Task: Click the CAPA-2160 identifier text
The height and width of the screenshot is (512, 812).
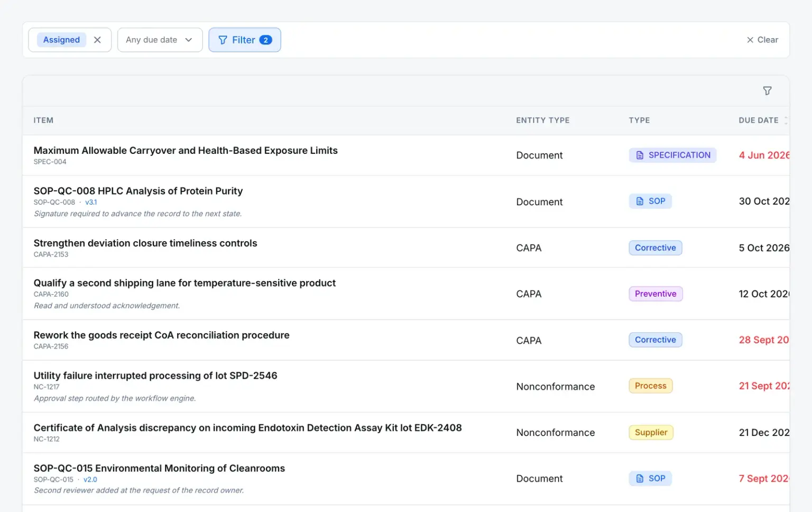Action: point(51,294)
